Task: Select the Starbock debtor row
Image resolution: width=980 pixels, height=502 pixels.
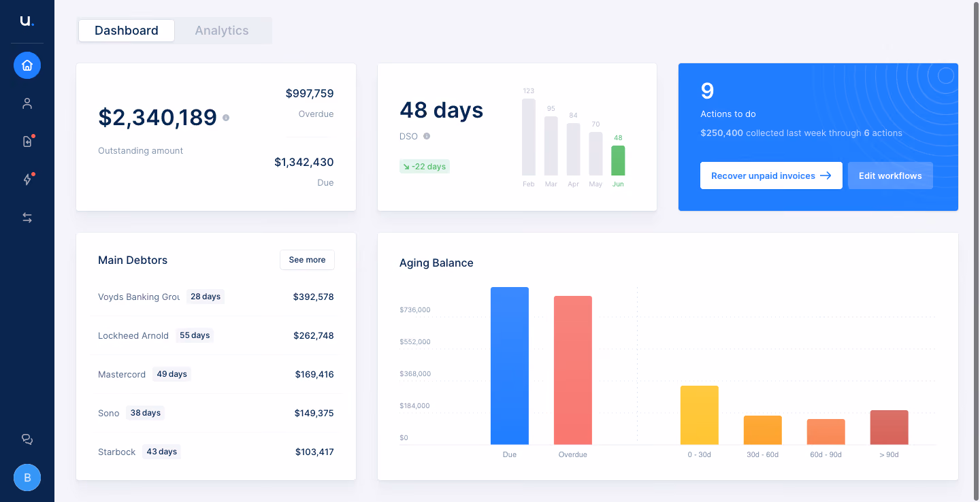Action: tap(216, 452)
